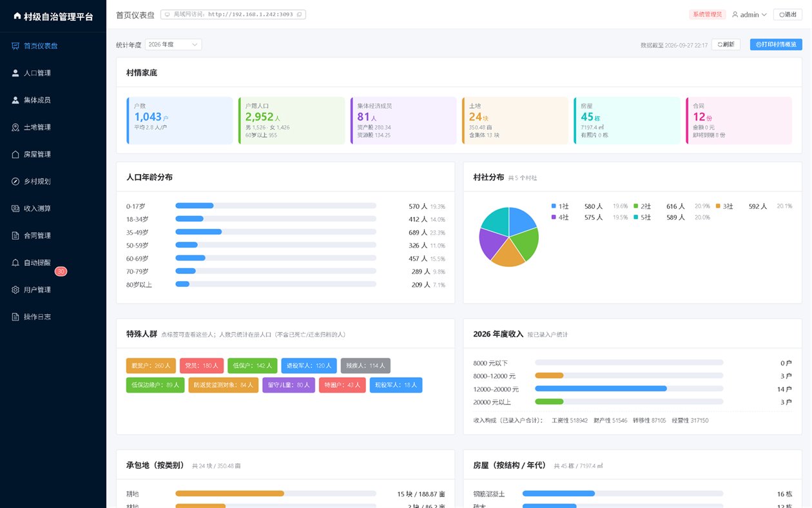Toggle the 5社 legend entry
The image size is (812, 508).
click(x=643, y=218)
